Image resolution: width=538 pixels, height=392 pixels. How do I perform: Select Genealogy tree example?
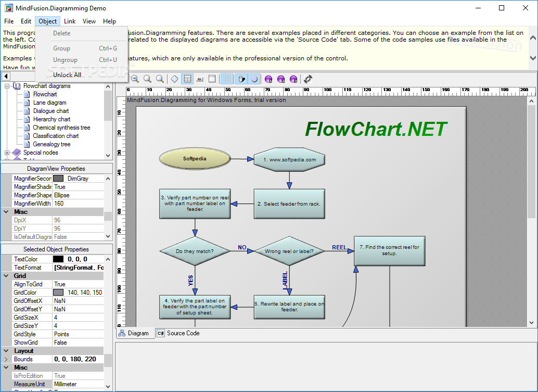[52, 144]
